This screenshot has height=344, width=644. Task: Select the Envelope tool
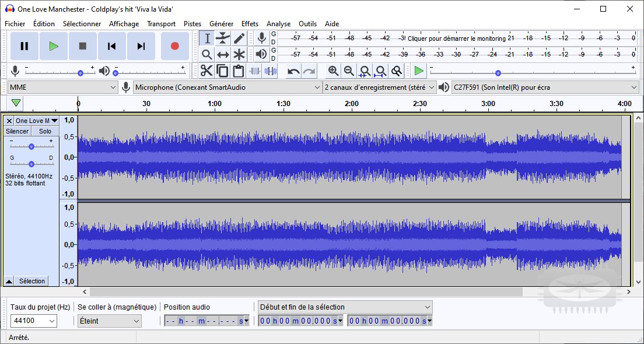point(223,38)
